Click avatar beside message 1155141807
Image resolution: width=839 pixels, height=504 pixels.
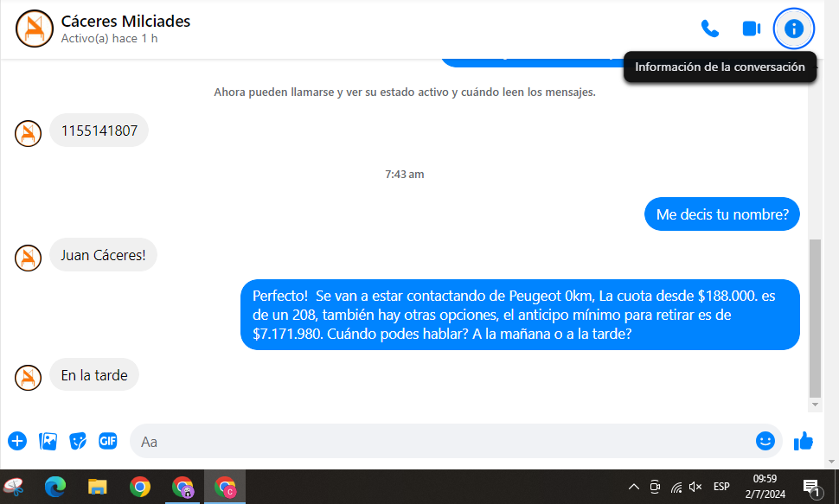28,133
